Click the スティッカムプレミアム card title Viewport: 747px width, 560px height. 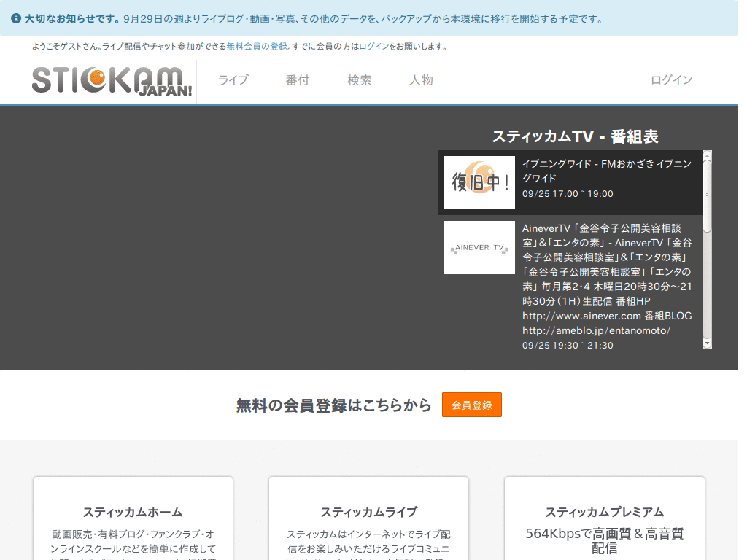[x=605, y=512]
